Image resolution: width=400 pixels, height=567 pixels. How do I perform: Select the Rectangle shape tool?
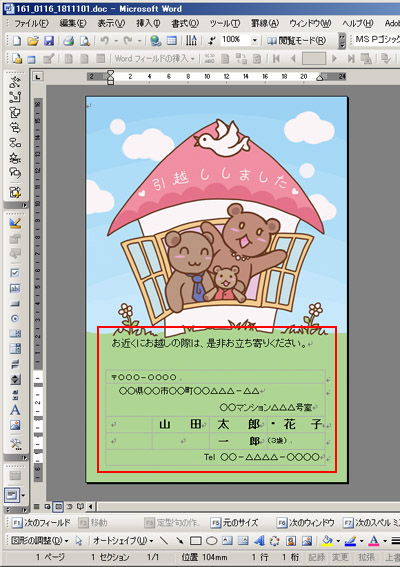click(x=196, y=541)
